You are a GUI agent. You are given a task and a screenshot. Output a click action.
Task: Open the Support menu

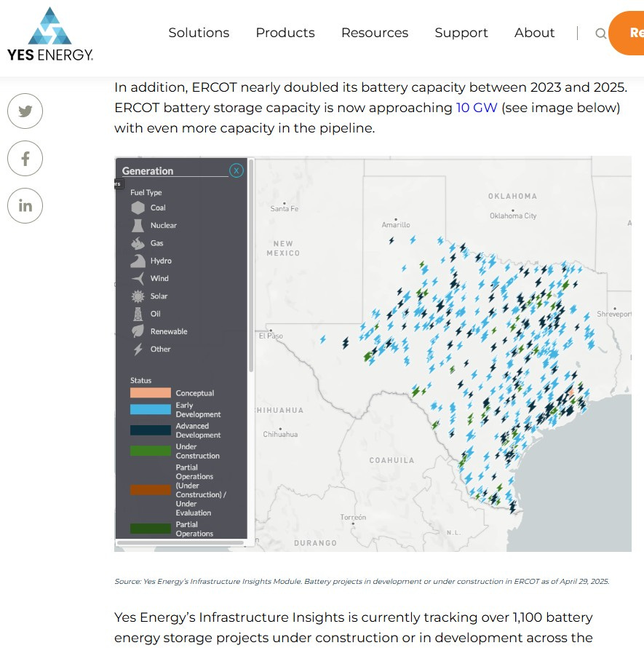[x=461, y=33]
